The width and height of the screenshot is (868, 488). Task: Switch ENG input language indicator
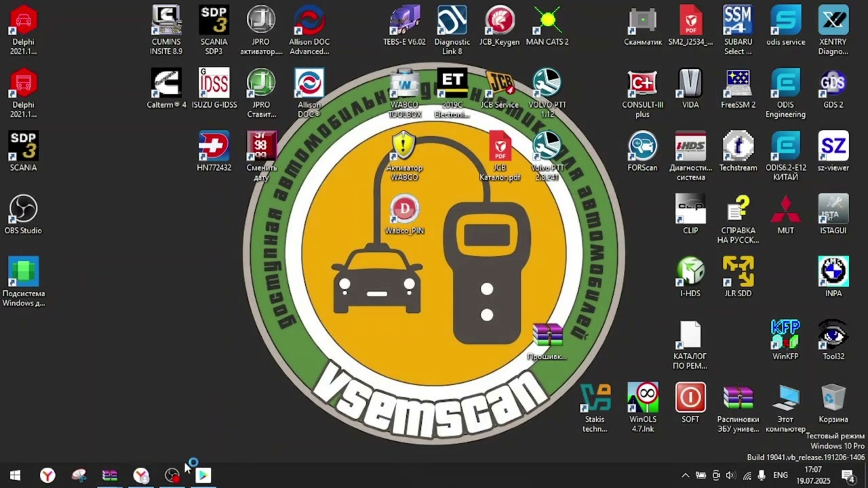pos(781,476)
